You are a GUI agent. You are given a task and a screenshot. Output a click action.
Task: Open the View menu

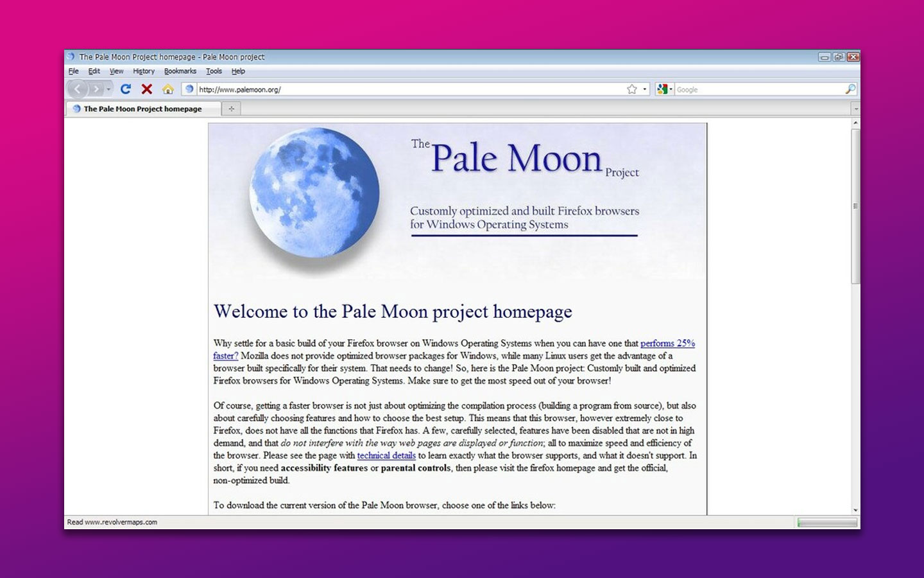click(116, 71)
